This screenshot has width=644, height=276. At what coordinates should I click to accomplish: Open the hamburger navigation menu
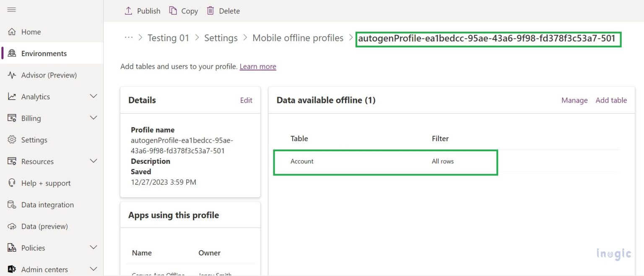coord(11,10)
